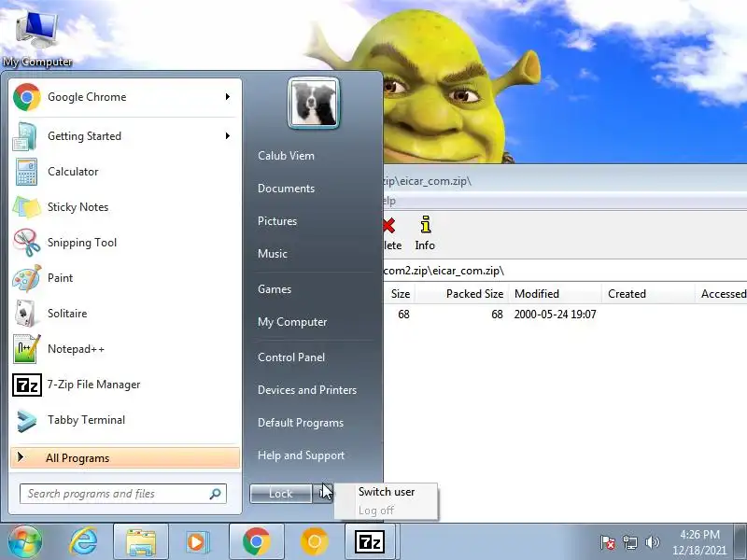Expand Getting Started submenu arrow
This screenshot has height=560, width=747.
click(228, 136)
